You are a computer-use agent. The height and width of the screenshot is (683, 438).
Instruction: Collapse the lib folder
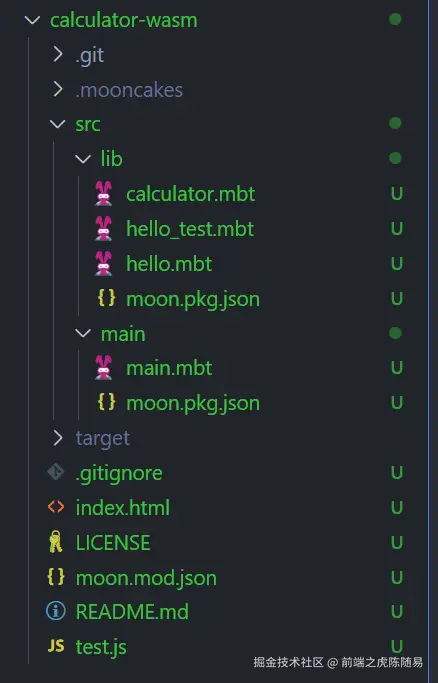(83, 159)
